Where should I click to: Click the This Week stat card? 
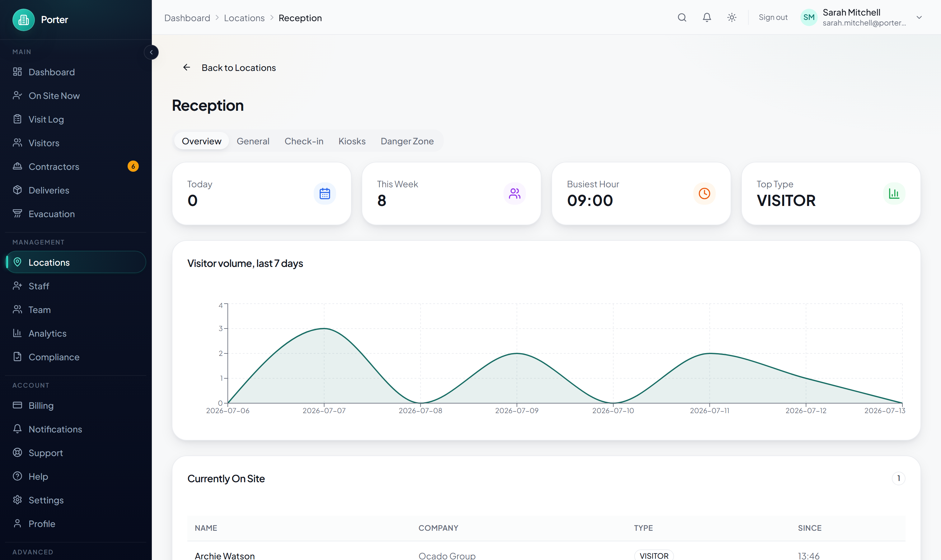click(452, 194)
